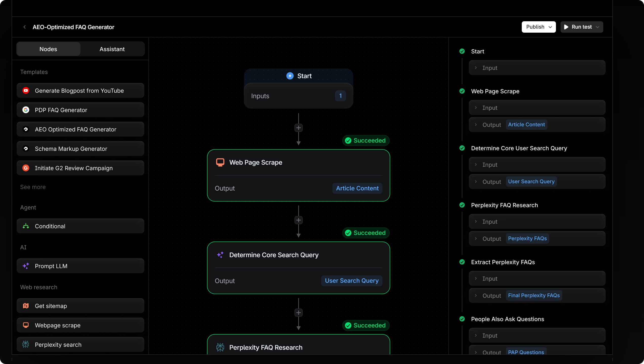
Task: Go back using the left chevron beside title
Action: point(25,27)
